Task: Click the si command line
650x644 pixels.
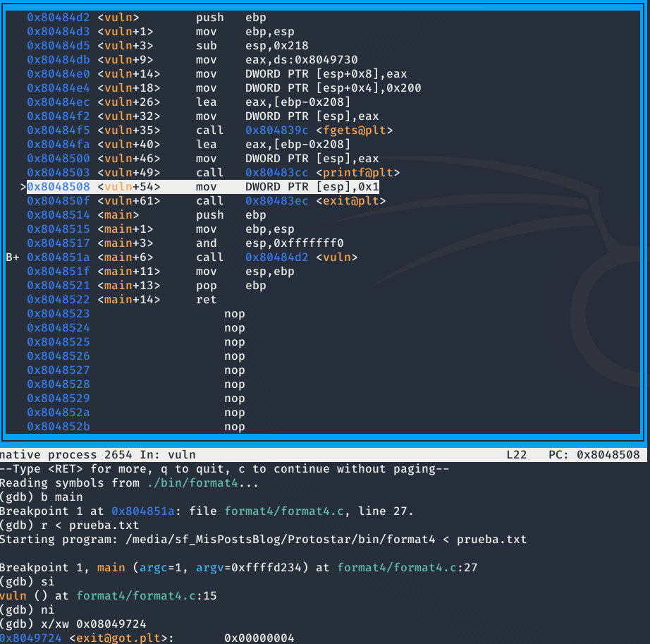Action: 27,581
